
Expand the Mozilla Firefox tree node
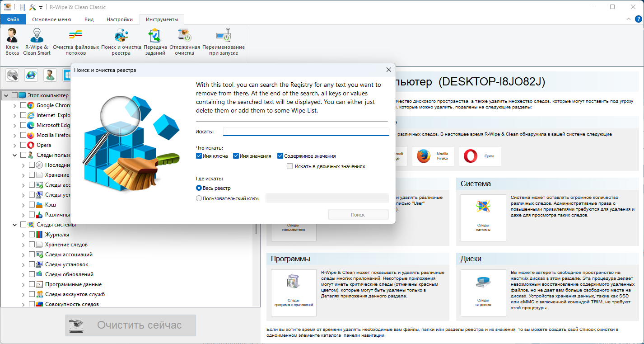coord(15,135)
